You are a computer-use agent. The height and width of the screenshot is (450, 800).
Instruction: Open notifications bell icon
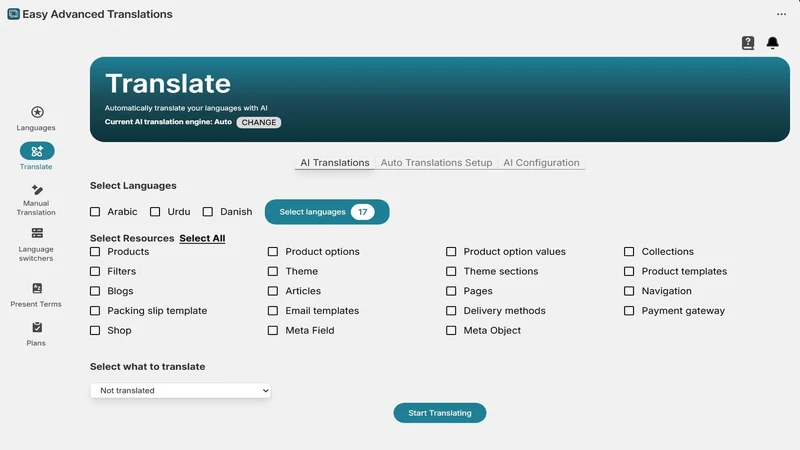(x=772, y=43)
